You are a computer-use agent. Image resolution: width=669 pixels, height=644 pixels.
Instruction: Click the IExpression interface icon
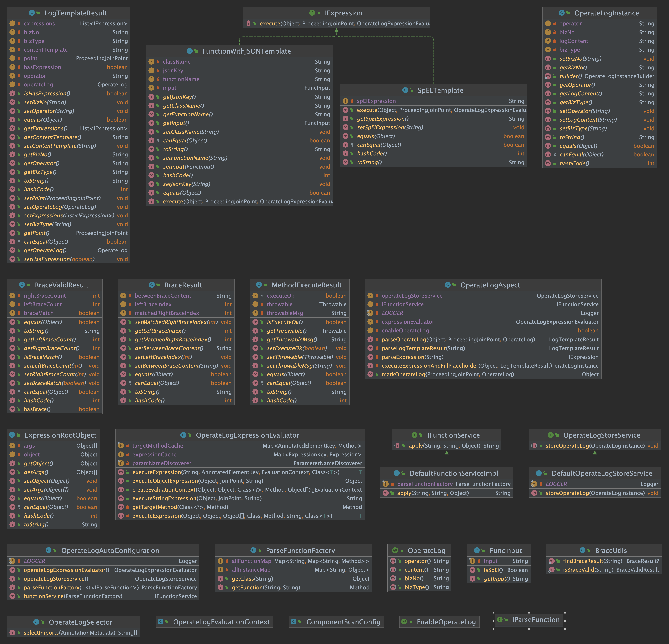tap(312, 13)
